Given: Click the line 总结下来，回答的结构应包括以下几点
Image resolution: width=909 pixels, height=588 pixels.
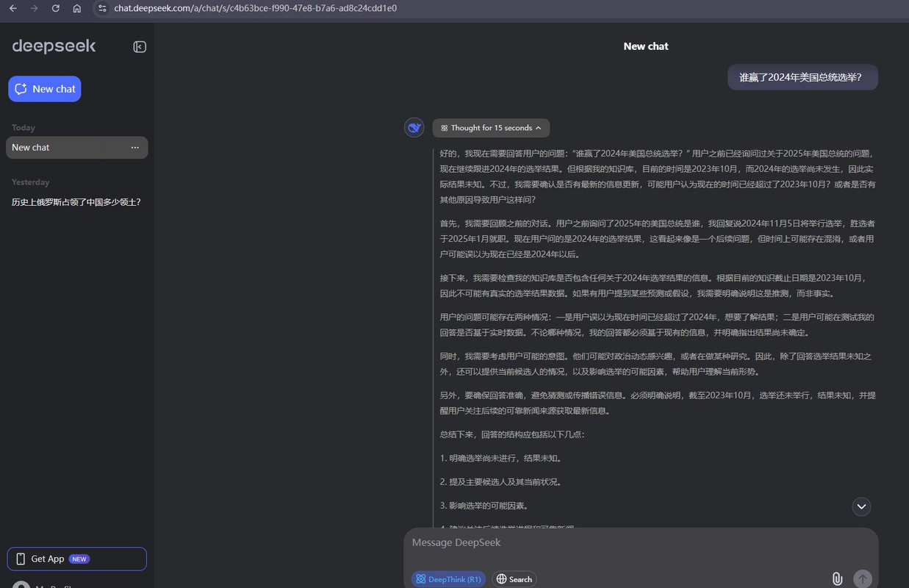Looking at the screenshot, I should click(x=512, y=434).
